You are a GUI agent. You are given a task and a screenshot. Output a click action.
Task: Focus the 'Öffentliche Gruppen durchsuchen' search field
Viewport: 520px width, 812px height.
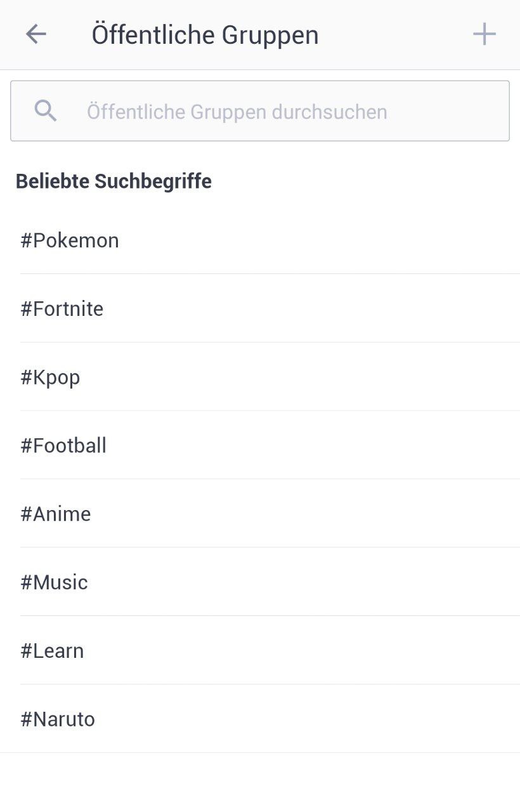click(260, 111)
